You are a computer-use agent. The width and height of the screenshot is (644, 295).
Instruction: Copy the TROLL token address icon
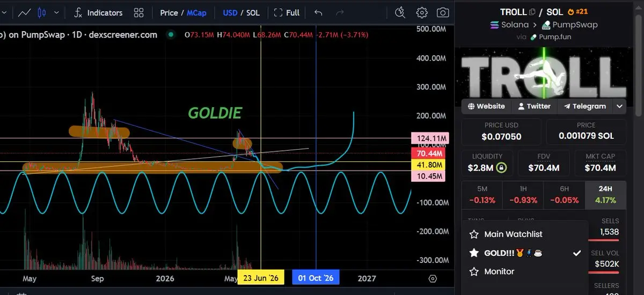pyautogui.click(x=532, y=12)
